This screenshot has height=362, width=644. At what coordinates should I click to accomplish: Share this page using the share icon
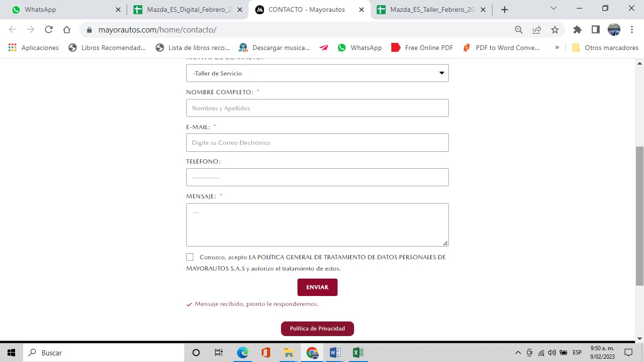click(x=537, y=30)
